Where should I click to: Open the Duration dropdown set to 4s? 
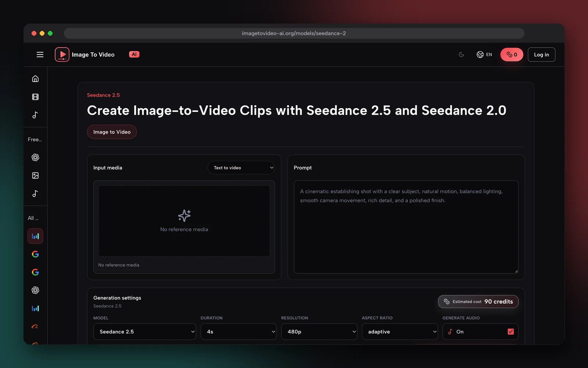[239, 332]
